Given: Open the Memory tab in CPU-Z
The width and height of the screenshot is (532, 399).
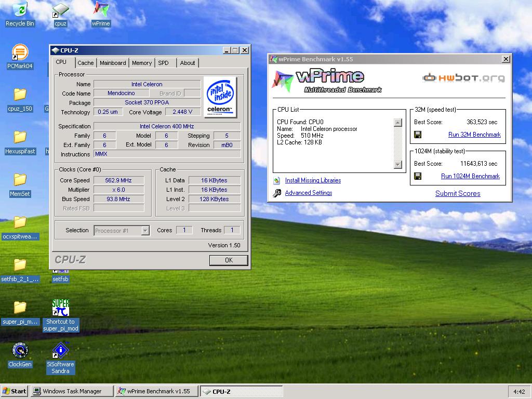Looking at the screenshot, I should click(142, 63).
